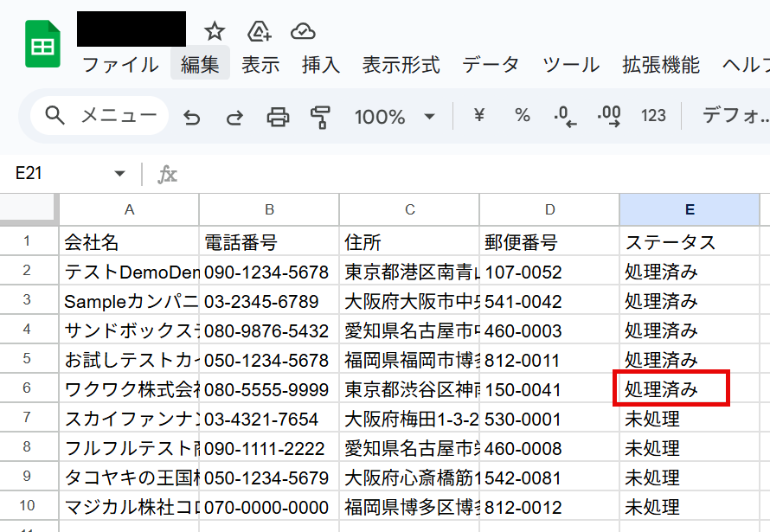Image resolution: width=770 pixels, height=532 pixels.
Task: Open the 100% zoom dropdown
Action: (x=394, y=117)
